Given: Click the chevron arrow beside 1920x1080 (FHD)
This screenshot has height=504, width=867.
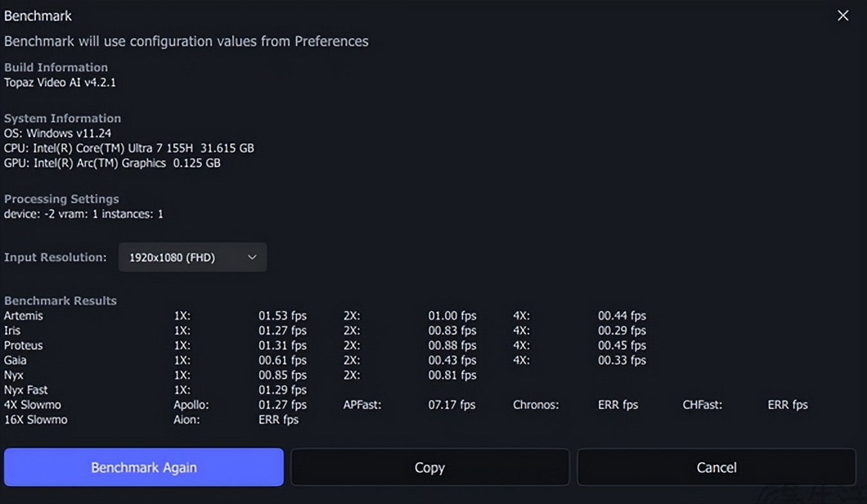Looking at the screenshot, I should point(252,257).
